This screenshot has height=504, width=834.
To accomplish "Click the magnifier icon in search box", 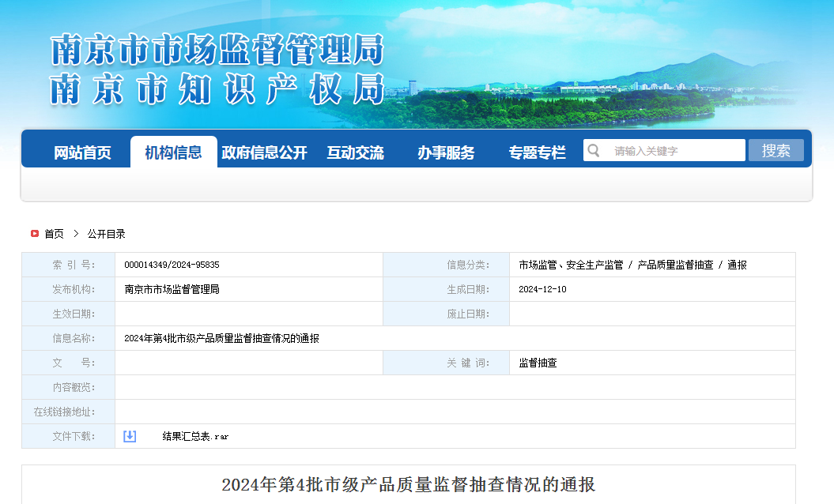I will 594,151.
